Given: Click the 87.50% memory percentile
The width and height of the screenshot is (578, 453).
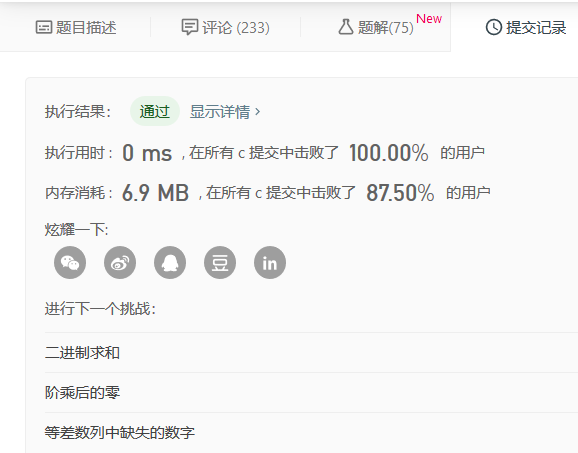Looking at the screenshot, I should click(400, 193).
